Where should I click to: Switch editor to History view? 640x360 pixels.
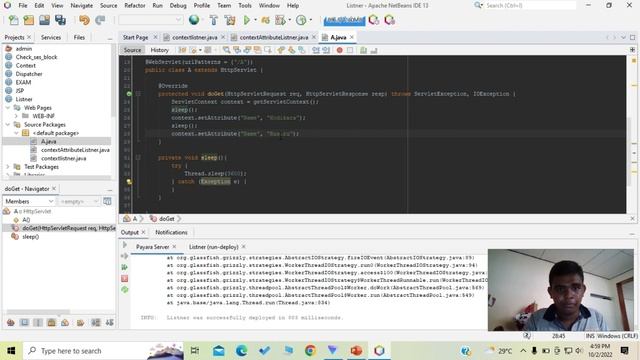pyautogui.click(x=160, y=50)
